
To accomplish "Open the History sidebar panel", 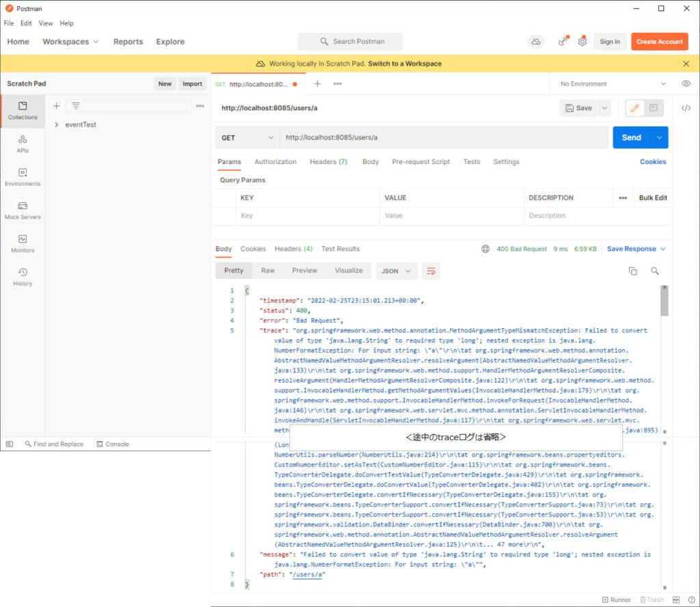I will (x=23, y=277).
